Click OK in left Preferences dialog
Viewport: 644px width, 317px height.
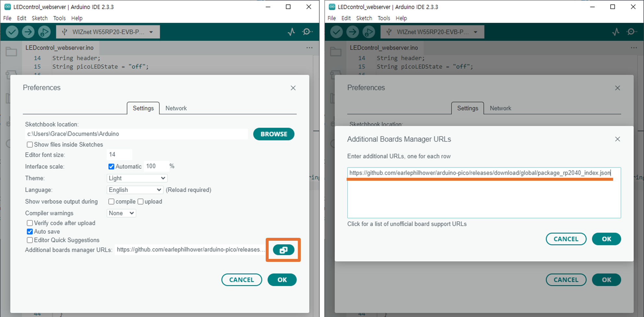(282, 280)
